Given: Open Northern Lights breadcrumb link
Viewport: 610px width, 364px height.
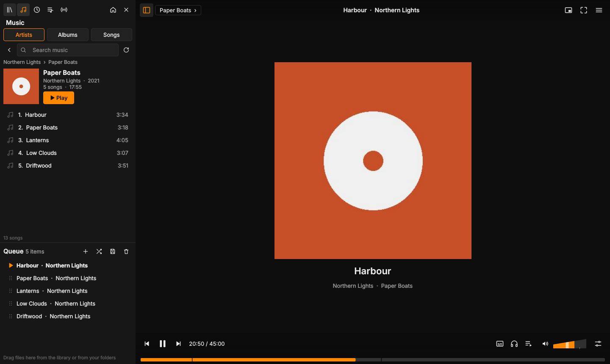Looking at the screenshot, I should point(22,62).
